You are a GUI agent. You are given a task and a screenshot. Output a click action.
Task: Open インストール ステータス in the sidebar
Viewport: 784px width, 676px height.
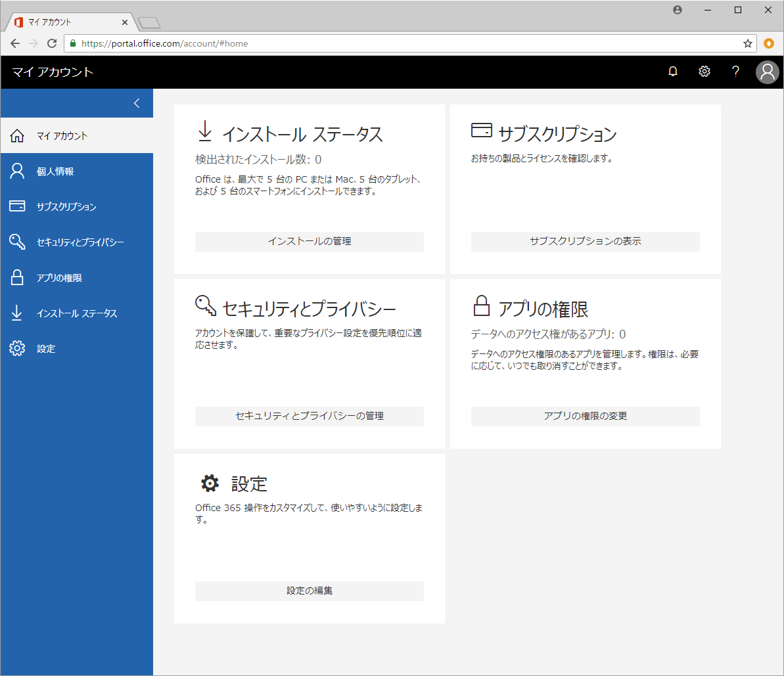[x=77, y=313]
